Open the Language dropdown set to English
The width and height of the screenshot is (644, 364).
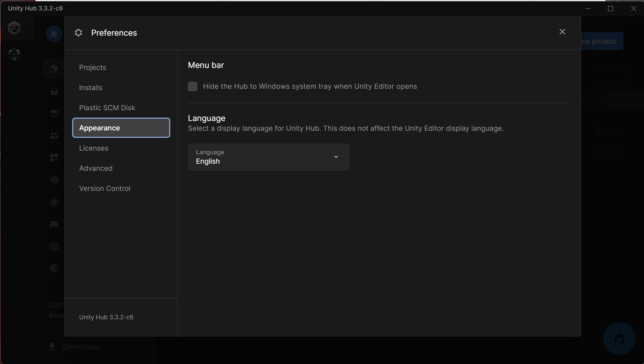click(268, 157)
